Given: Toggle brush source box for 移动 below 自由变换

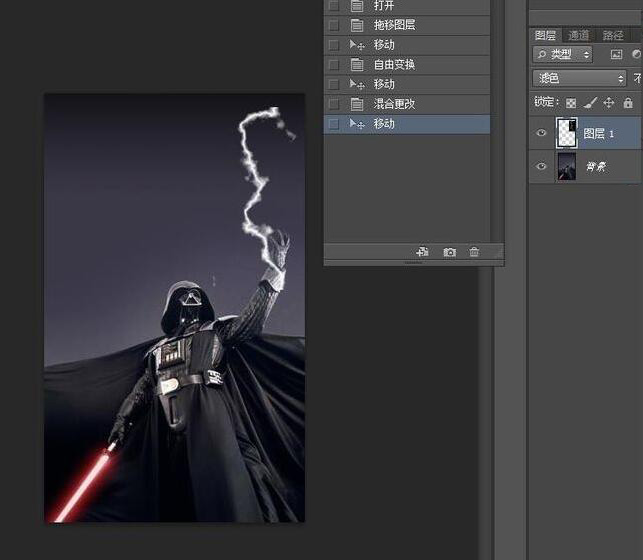Looking at the screenshot, I should [334, 84].
